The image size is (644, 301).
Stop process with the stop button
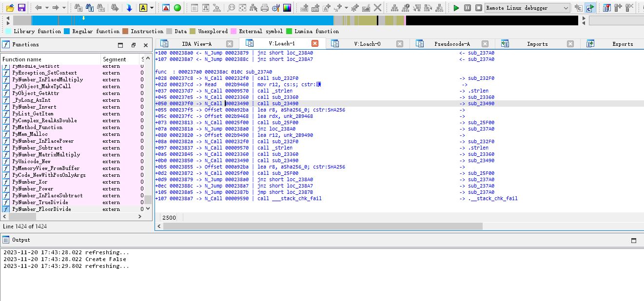(x=479, y=8)
